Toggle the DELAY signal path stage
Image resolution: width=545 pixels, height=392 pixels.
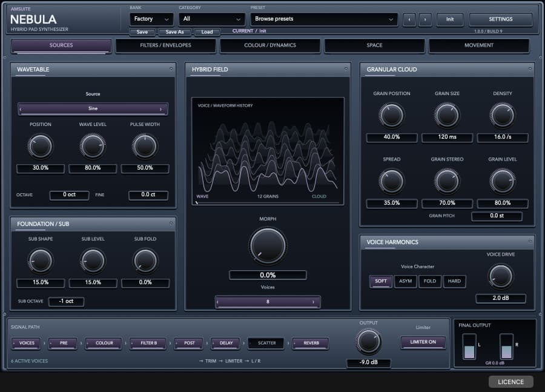pos(226,343)
